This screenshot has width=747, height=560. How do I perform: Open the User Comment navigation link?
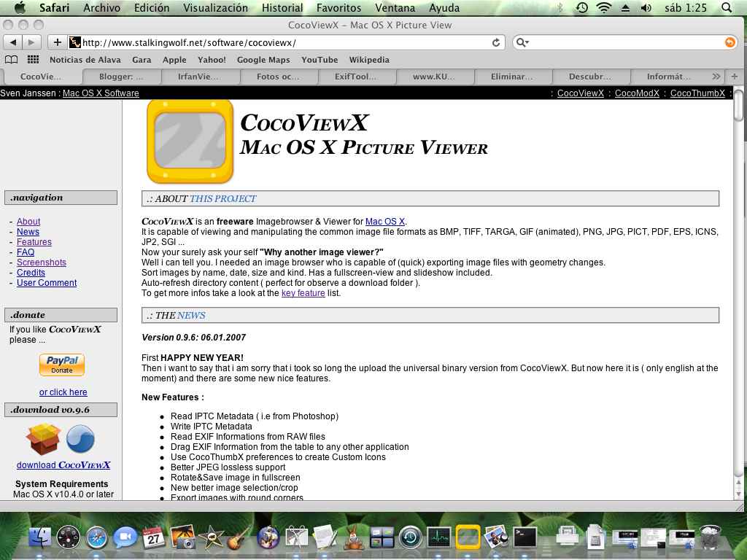[47, 283]
